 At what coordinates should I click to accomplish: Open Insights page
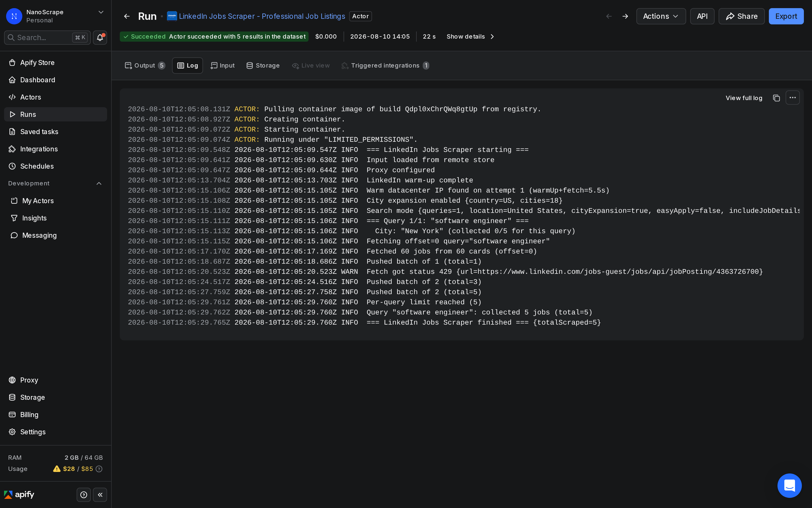55,218
